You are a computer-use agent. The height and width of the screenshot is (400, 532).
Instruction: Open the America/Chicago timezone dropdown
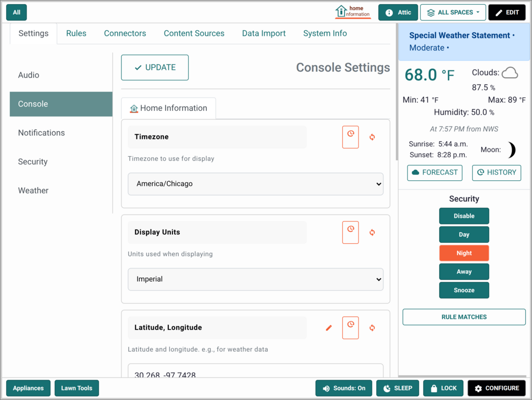tap(255, 184)
